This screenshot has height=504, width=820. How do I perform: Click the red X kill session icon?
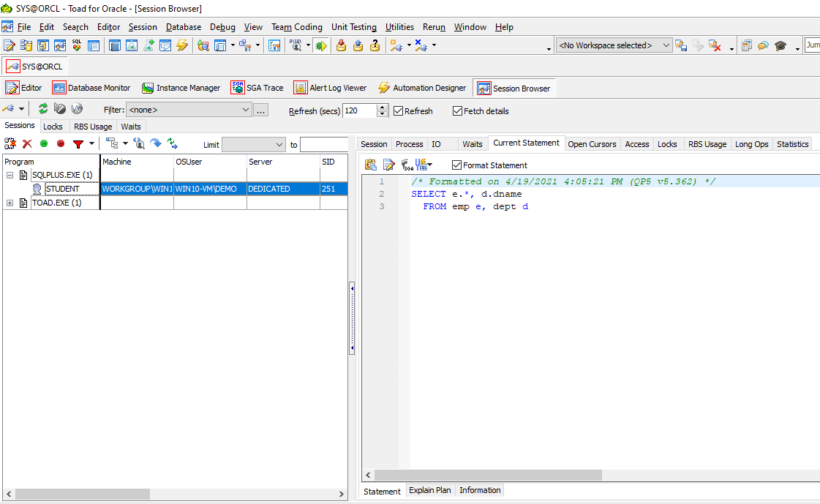[x=27, y=144]
